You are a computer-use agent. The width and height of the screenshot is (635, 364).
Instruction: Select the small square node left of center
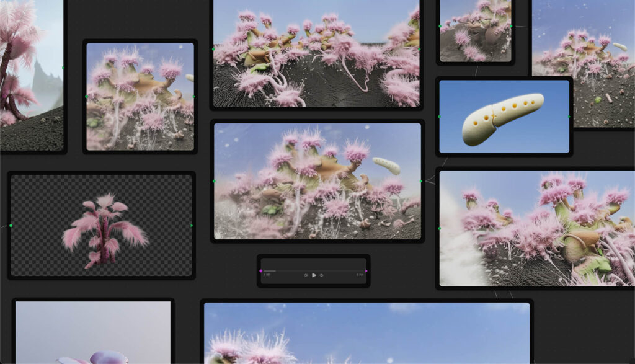140,96
